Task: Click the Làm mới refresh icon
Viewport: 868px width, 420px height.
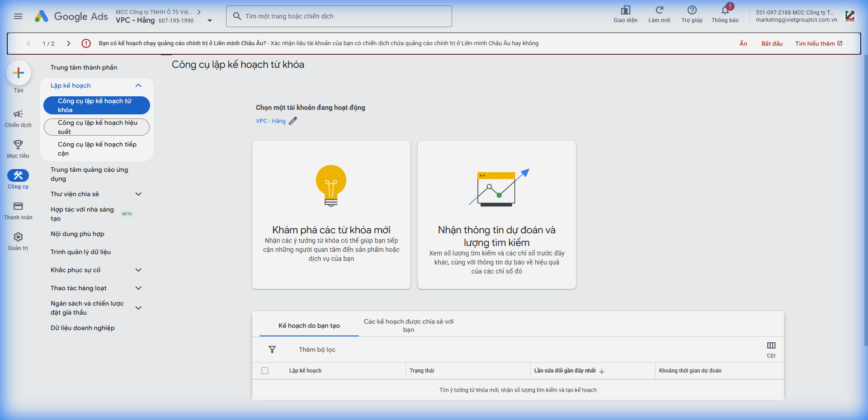Action: (659, 11)
